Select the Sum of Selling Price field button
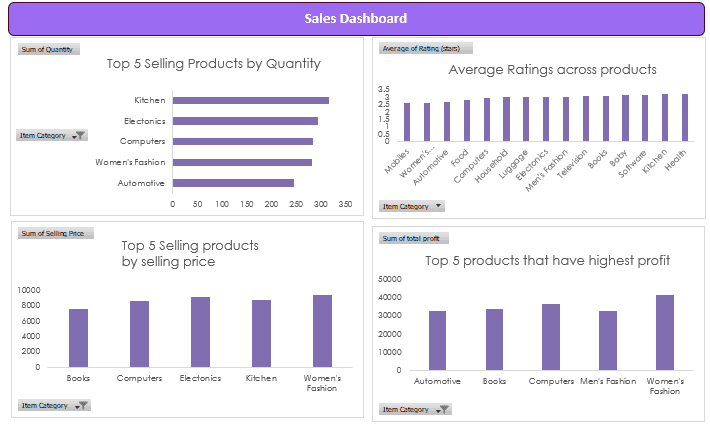This screenshot has height=429, width=710. pos(55,233)
